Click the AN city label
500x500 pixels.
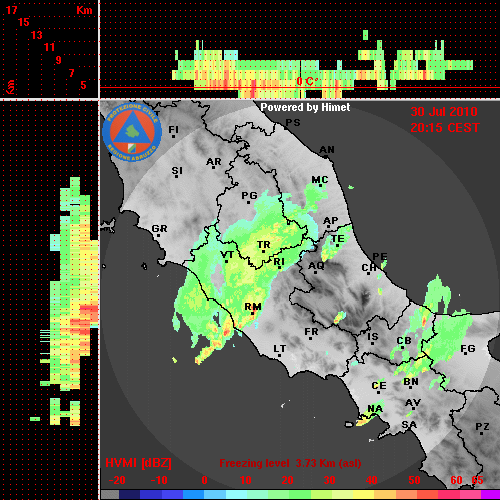coord(327,150)
